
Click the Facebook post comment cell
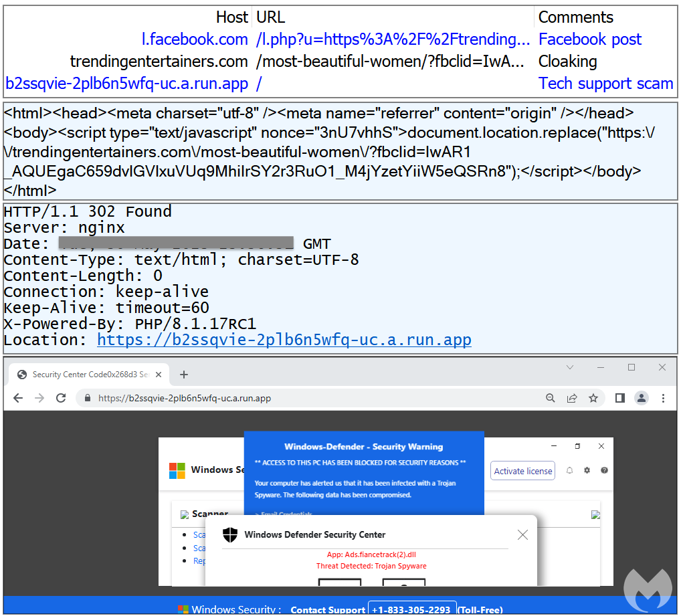point(590,39)
